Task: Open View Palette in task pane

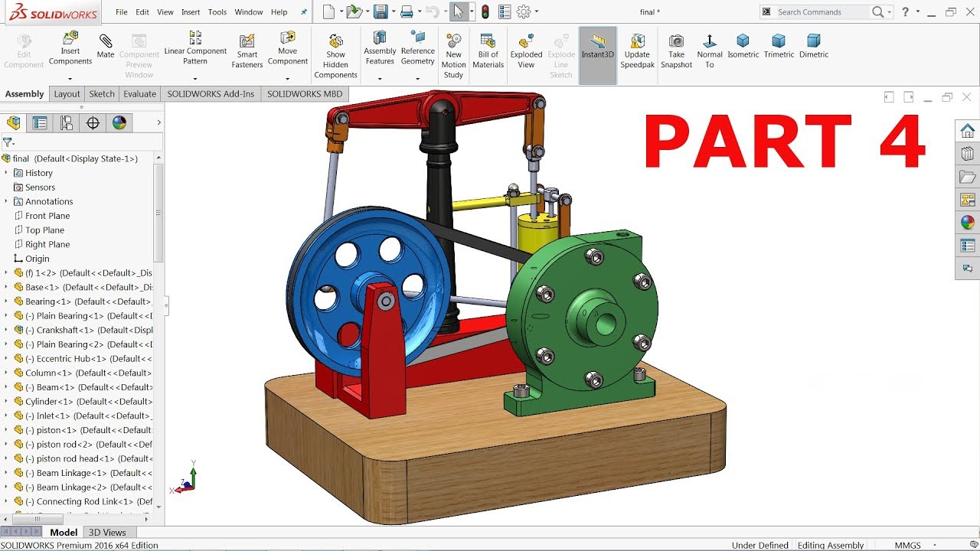Action: pos(968,200)
